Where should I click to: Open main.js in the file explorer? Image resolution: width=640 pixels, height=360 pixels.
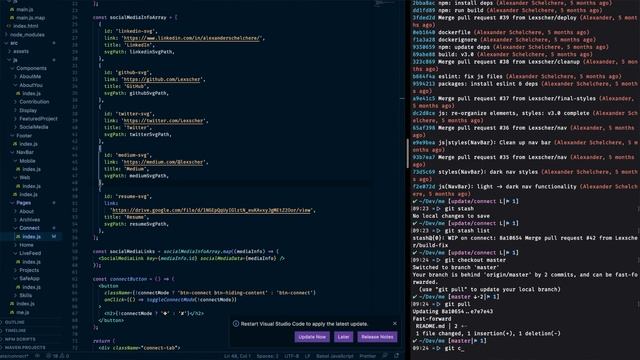(x=24, y=9)
